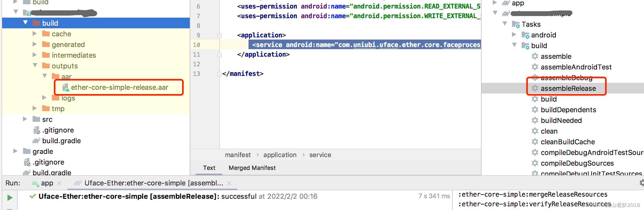Switch to the Merged Manifest tab
Image resolution: width=644 pixels, height=210 pixels.
tap(252, 168)
